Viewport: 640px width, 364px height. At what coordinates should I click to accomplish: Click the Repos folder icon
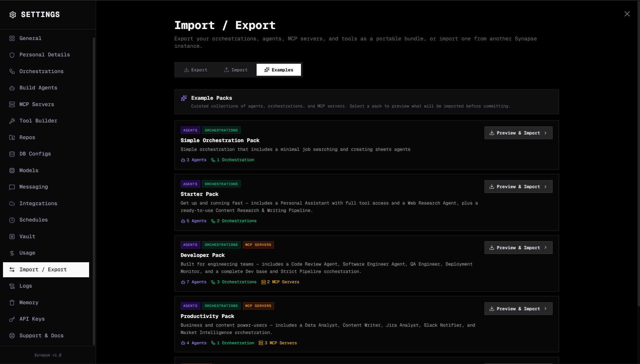(x=12, y=137)
